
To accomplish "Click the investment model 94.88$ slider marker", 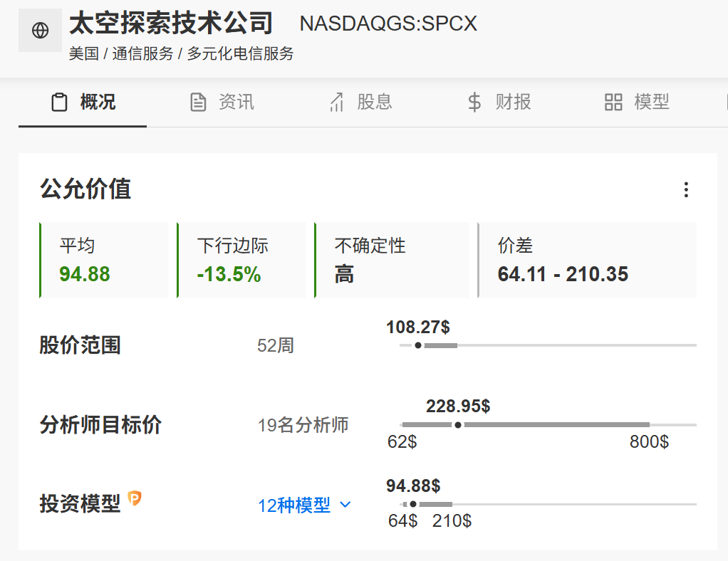I will [x=412, y=504].
